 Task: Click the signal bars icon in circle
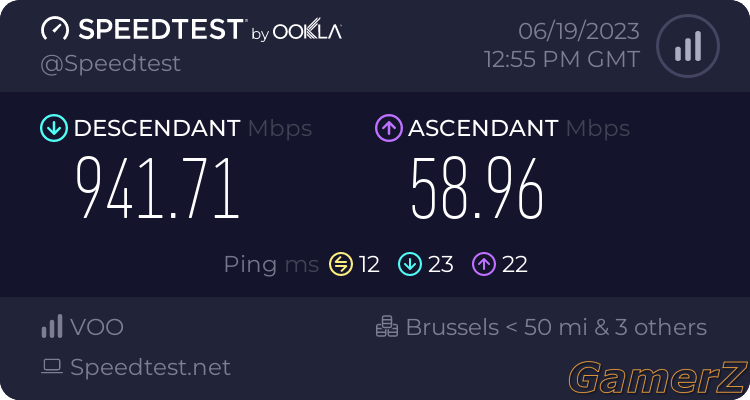[x=688, y=46]
